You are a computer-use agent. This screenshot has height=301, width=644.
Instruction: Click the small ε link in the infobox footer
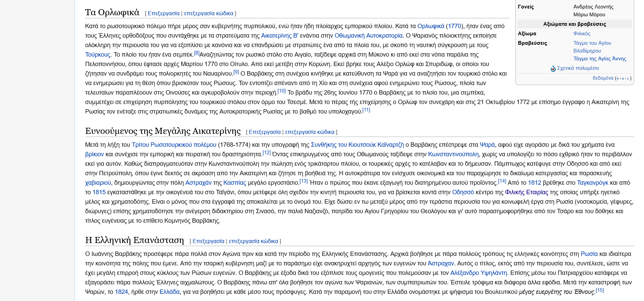628,79
